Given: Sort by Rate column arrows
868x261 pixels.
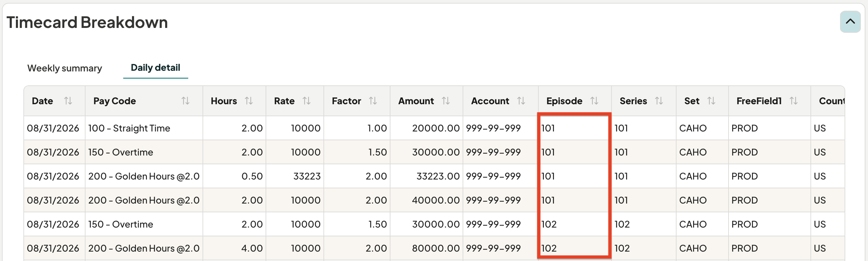Looking at the screenshot, I should (x=306, y=101).
